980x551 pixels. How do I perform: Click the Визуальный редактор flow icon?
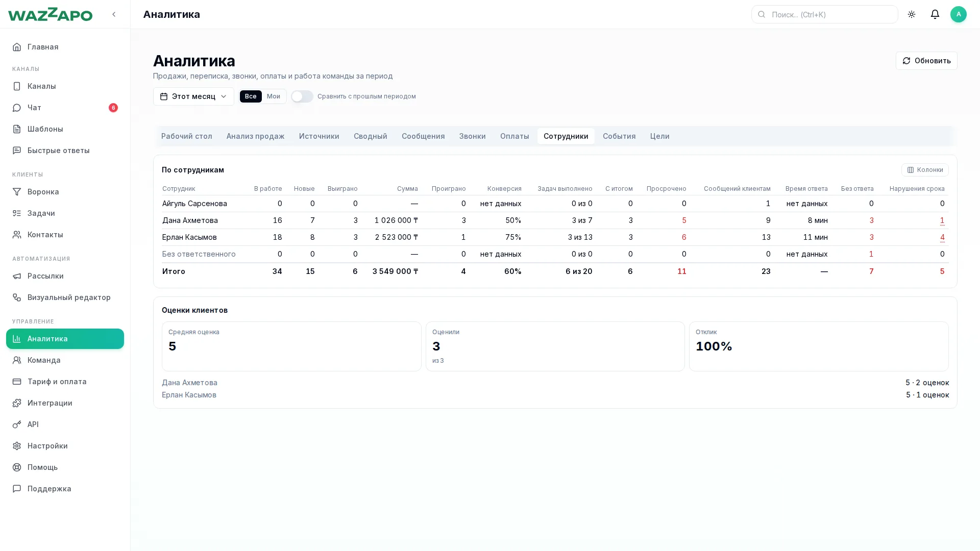point(17,297)
